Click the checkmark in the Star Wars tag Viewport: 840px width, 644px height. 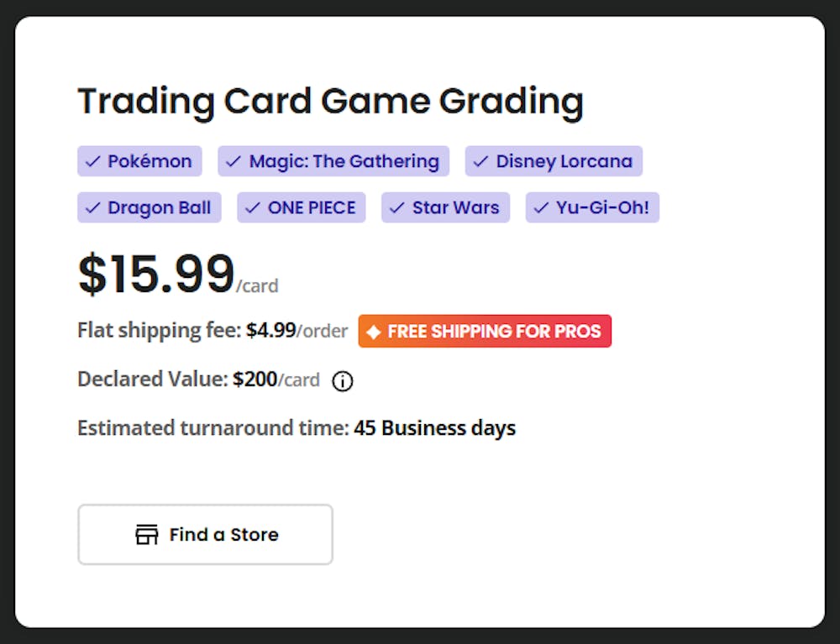click(x=397, y=207)
